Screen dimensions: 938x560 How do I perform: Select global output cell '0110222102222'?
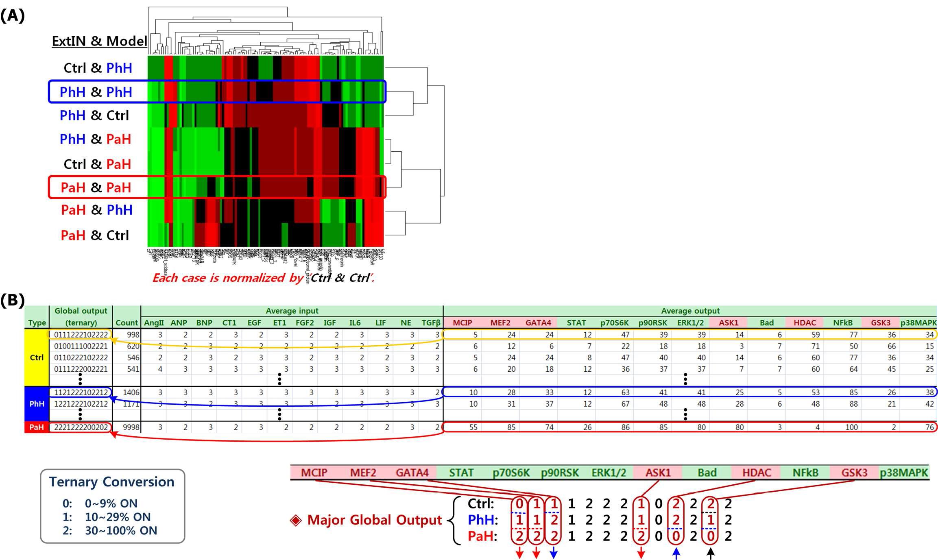pos(81,357)
